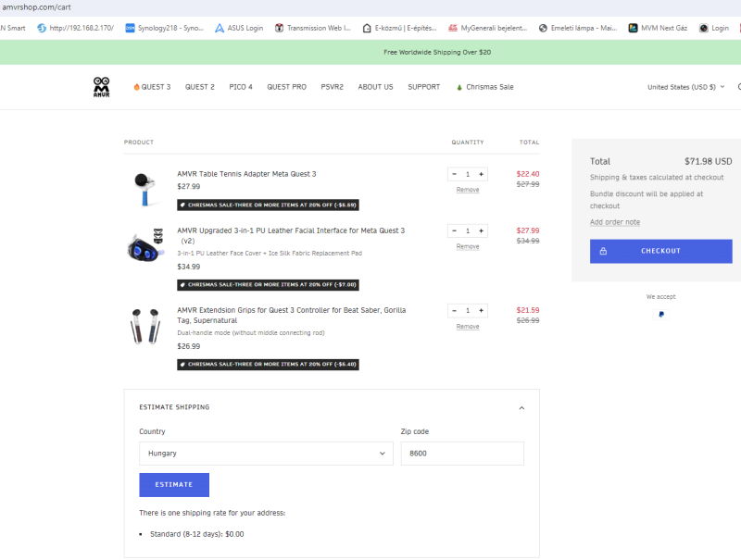The image size is (741, 560).
Task: Click the $21.59 discounted price
Action: 527,310
